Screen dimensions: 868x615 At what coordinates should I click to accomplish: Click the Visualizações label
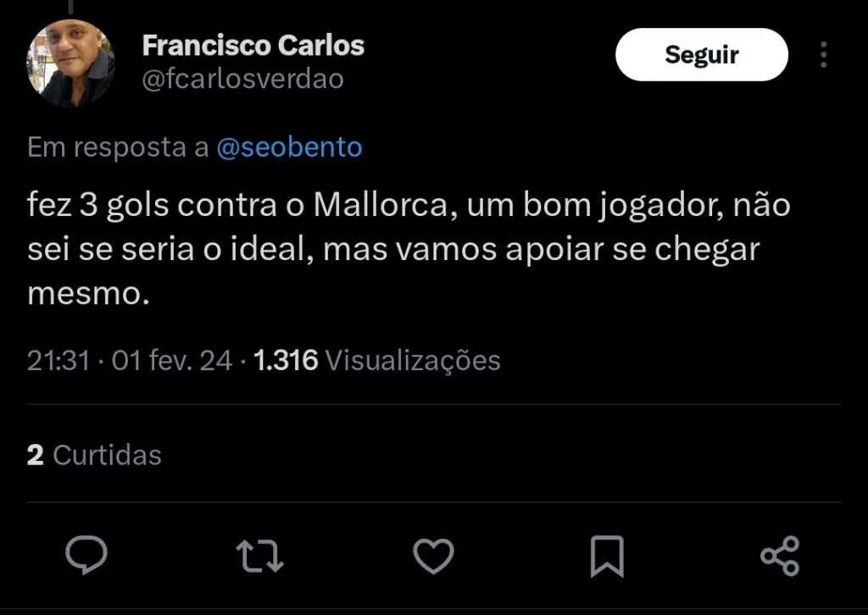[x=413, y=361]
